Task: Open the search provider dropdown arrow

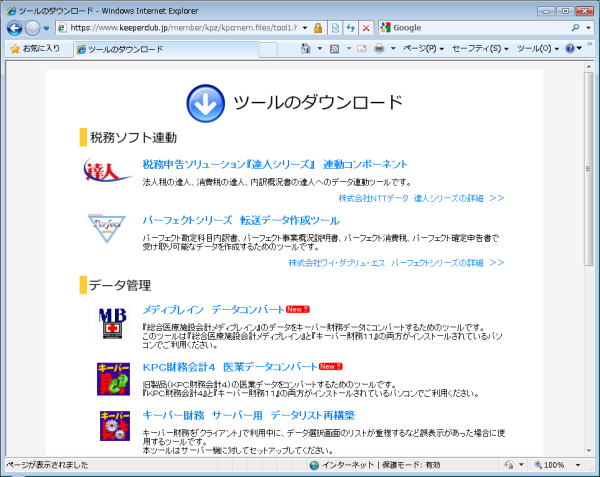Action: pos(588,28)
